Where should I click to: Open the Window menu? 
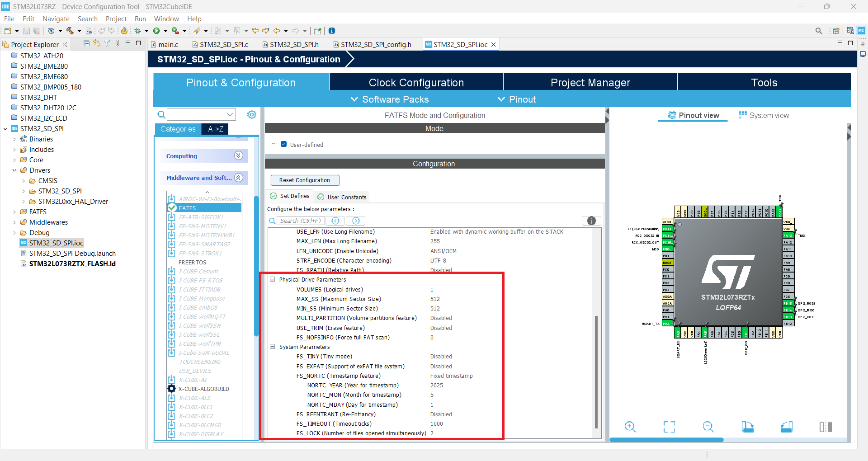pos(166,19)
